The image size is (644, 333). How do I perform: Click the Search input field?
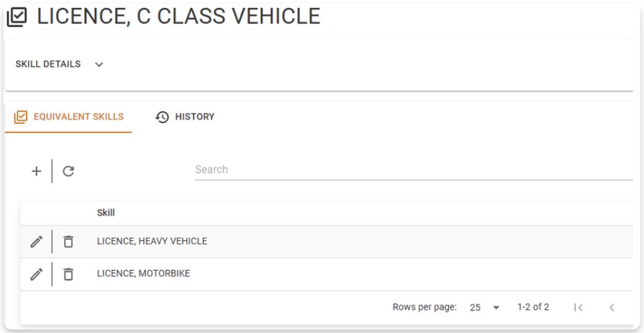413,170
